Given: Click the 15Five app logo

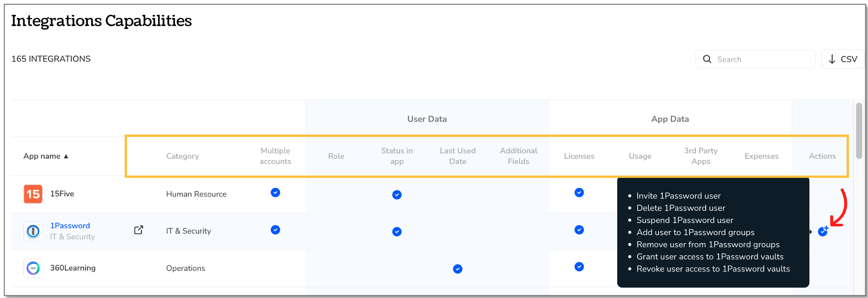Looking at the screenshot, I should [x=33, y=194].
